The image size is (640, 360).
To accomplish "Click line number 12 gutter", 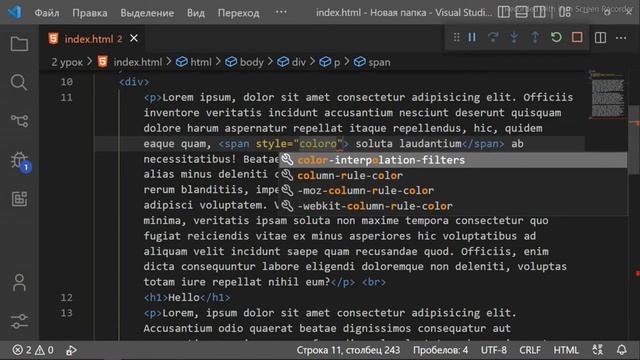I will coord(67,298).
